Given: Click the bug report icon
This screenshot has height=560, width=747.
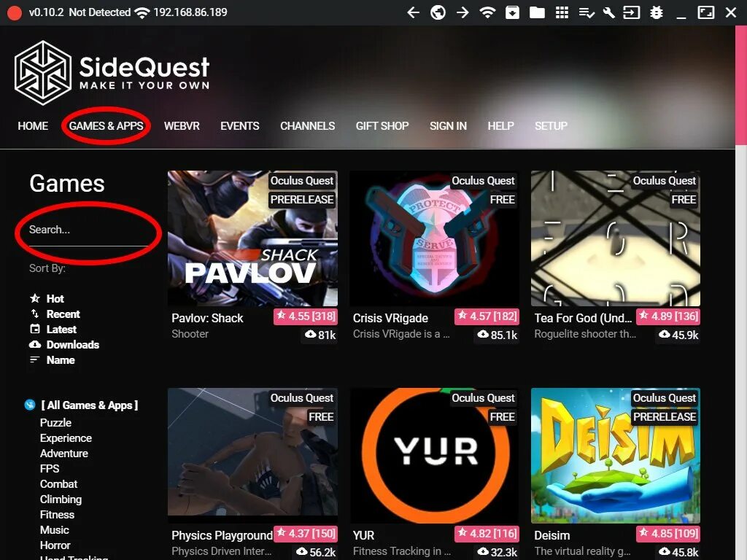Looking at the screenshot, I should coord(657,12).
